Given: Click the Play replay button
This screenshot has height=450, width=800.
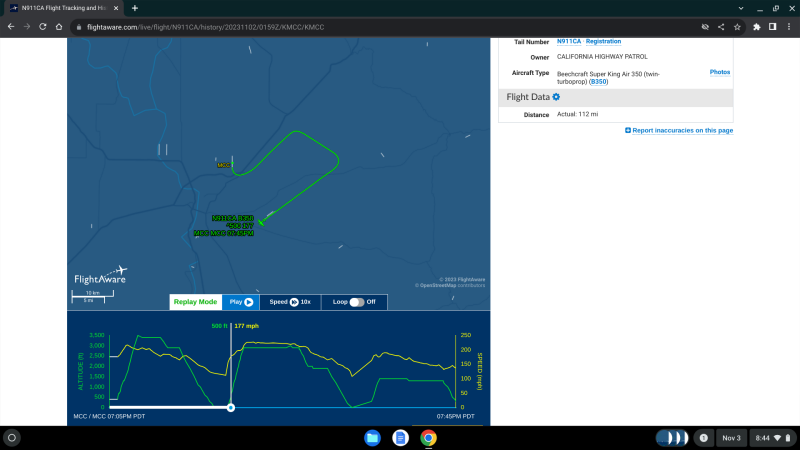Looking at the screenshot, I should [241, 302].
